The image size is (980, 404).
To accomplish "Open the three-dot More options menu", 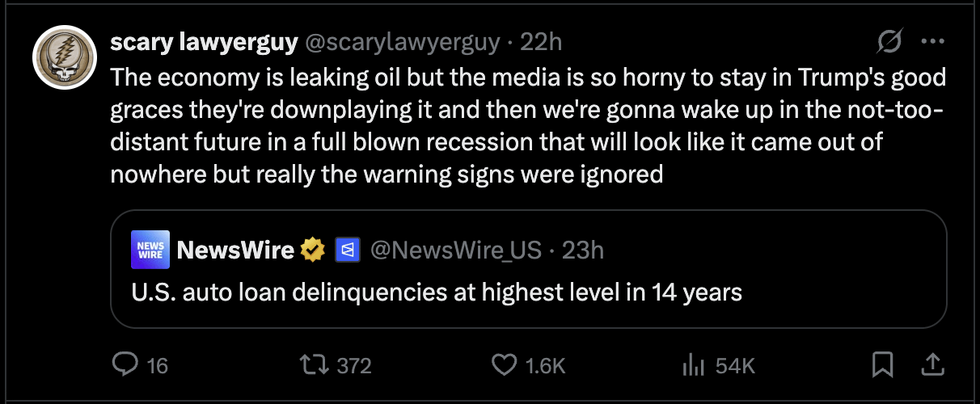I will [x=932, y=42].
